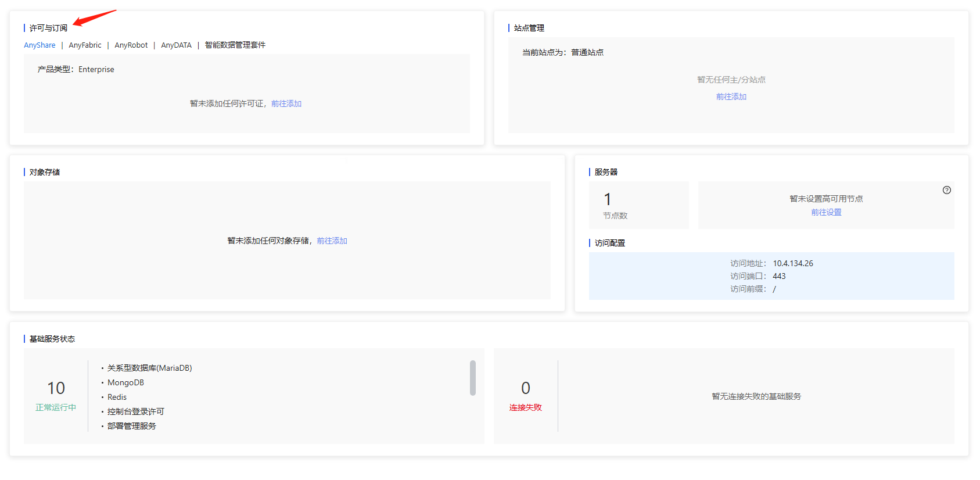Click the access address 10.4.134.26
980x480 pixels.
click(793, 263)
